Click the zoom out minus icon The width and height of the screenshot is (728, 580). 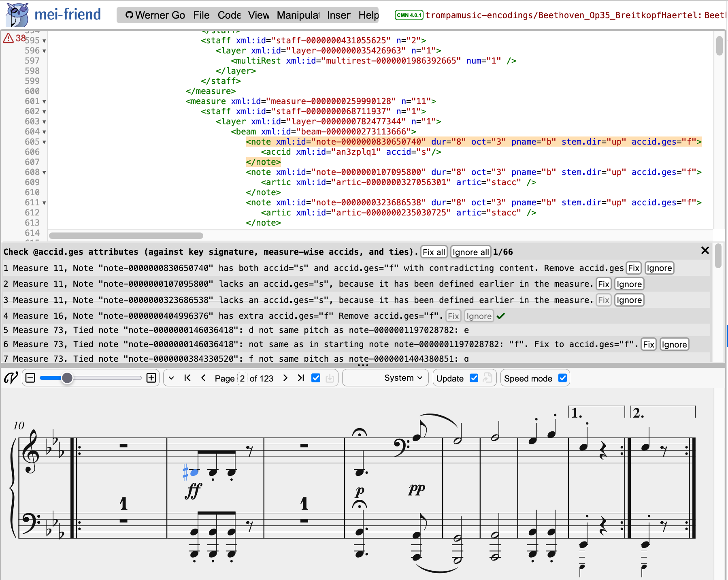coord(30,378)
